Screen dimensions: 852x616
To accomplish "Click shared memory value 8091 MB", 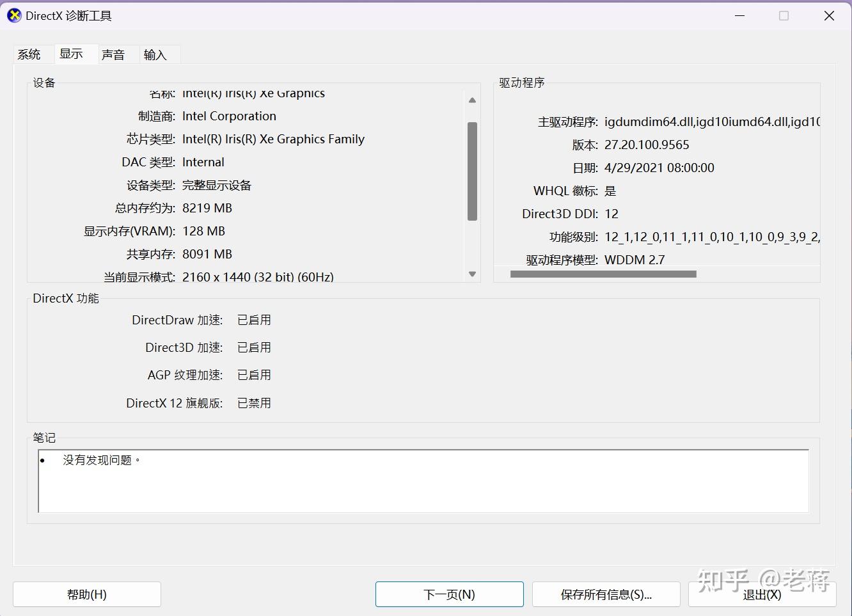I will pyautogui.click(x=207, y=254).
